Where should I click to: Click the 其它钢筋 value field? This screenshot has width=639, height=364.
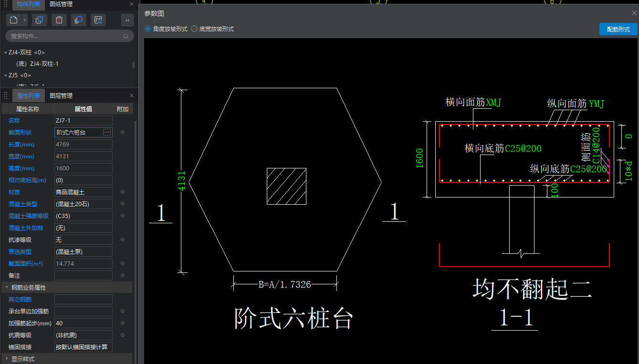point(84,299)
